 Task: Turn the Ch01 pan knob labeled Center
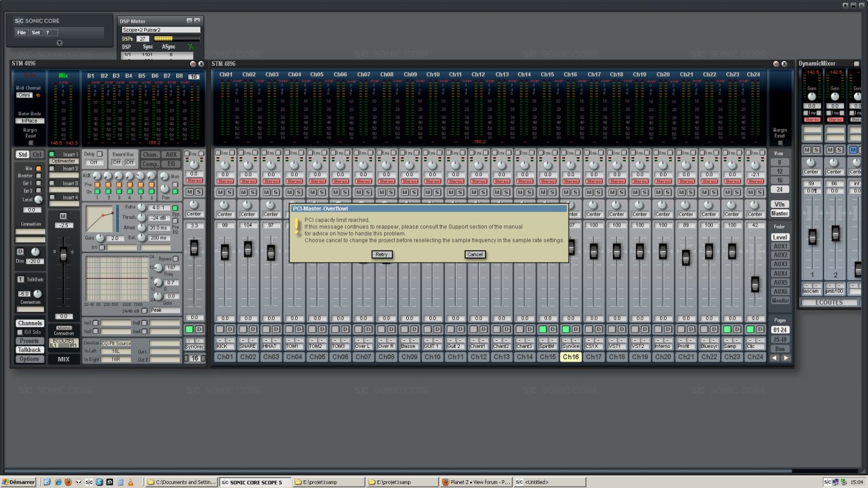tap(225, 205)
